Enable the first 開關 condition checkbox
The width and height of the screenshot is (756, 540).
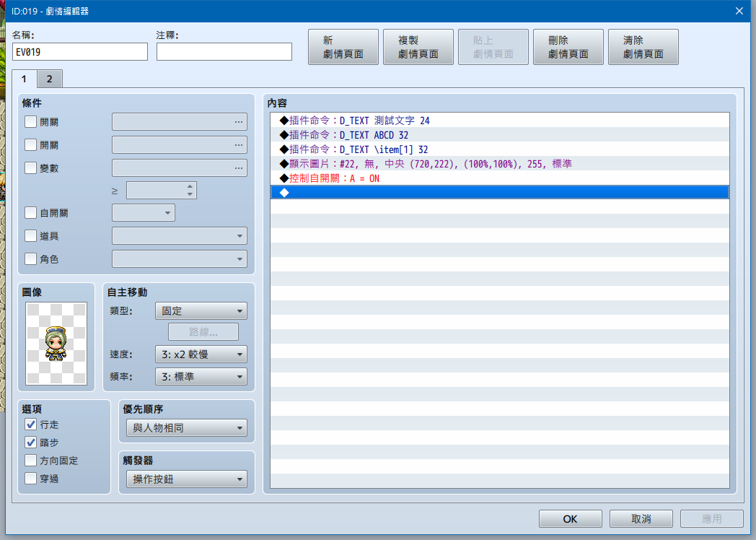(30, 121)
